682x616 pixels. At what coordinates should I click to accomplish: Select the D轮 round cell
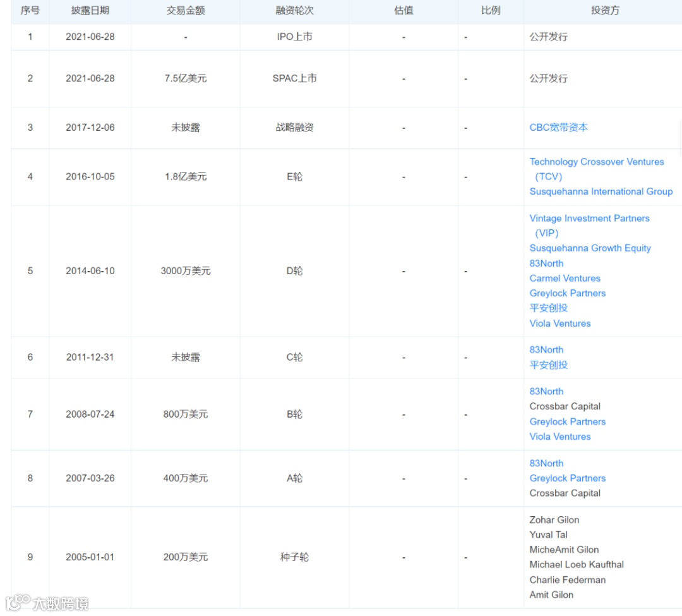[x=294, y=271]
